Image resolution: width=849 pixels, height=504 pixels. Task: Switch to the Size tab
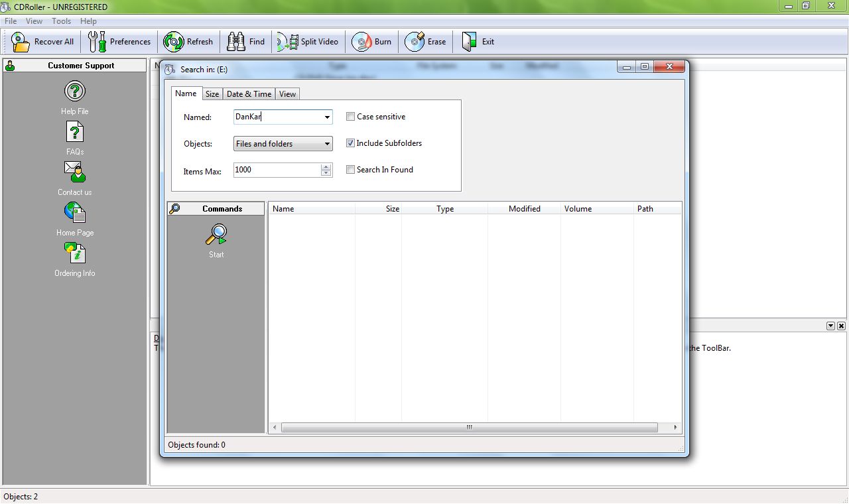pos(212,94)
